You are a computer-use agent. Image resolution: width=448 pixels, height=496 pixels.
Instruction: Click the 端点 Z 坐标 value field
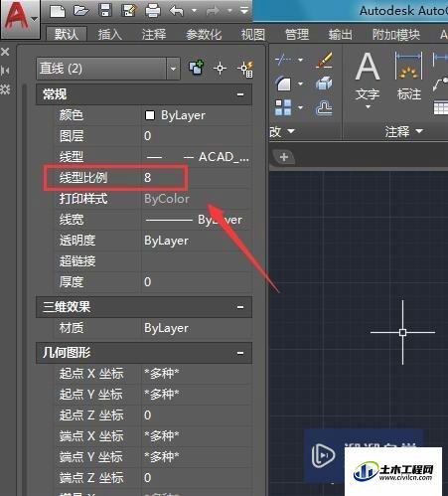click(197, 478)
